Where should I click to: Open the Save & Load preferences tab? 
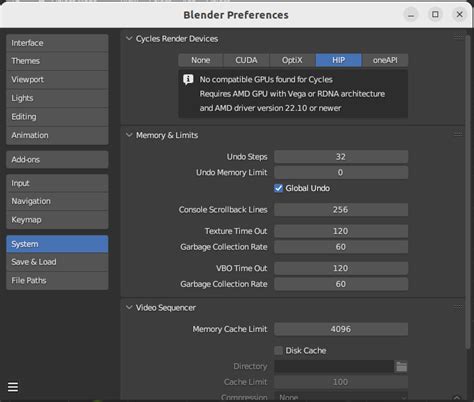click(x=57, y=262)
